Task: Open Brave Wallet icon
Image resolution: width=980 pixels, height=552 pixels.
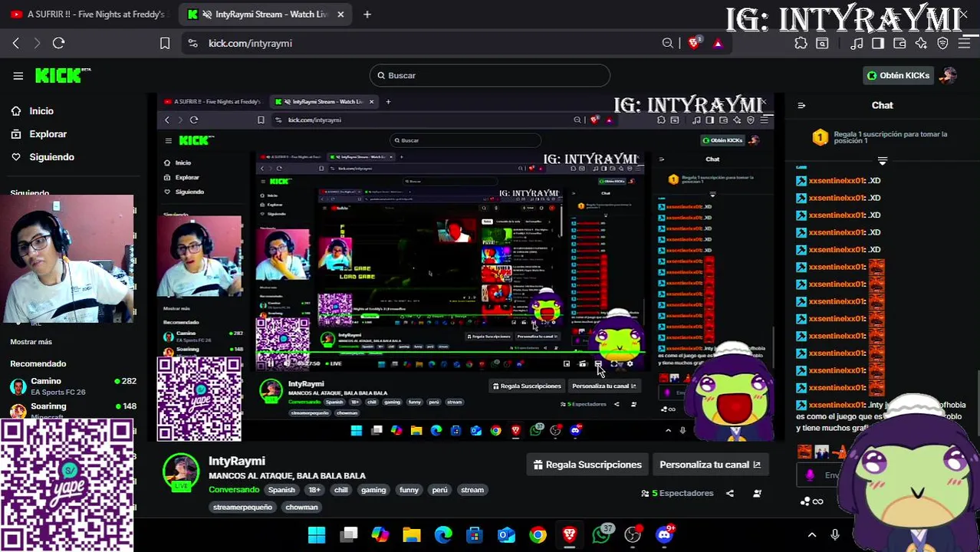Action: click(x=899, y=44)
